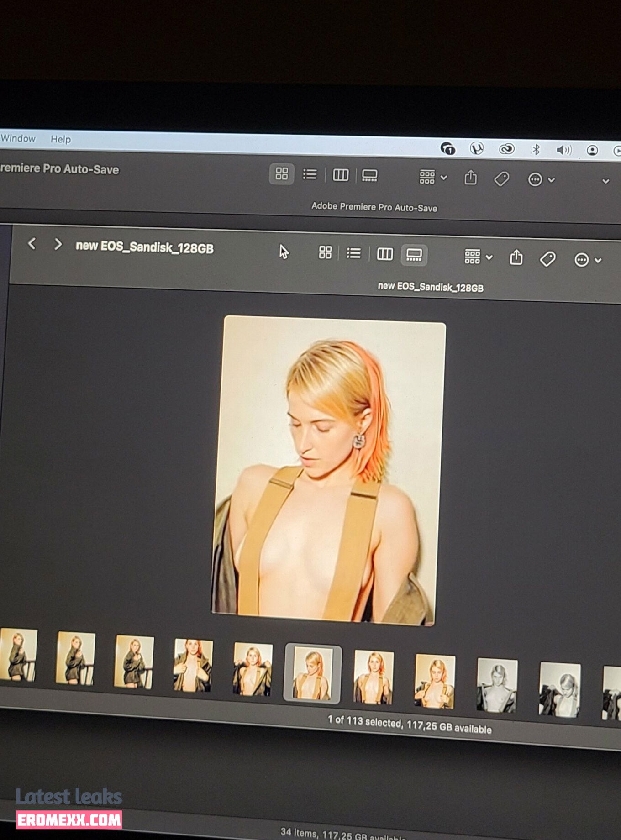Open the group-by dropdown in the EOS_Sandisk_128GB window
The height and width of the screenshot is (840, 621).
(x=478, y=257)
